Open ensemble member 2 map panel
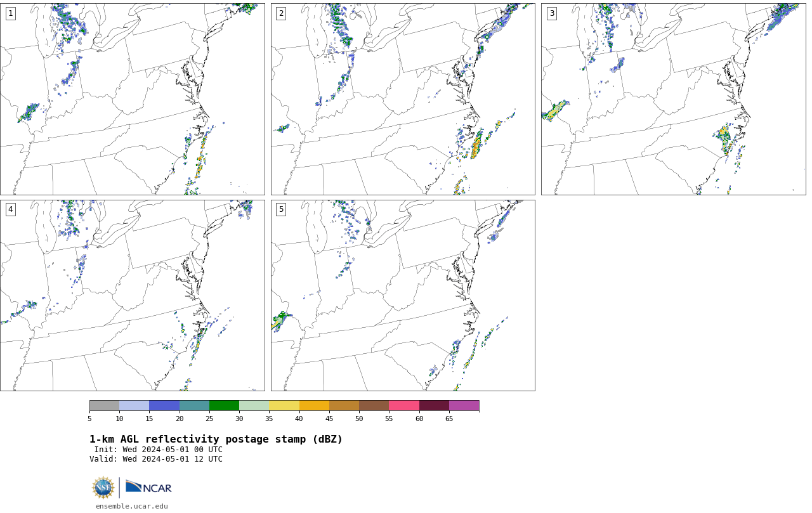The width and height of the screenshot is (812, 513). [403, 99]
